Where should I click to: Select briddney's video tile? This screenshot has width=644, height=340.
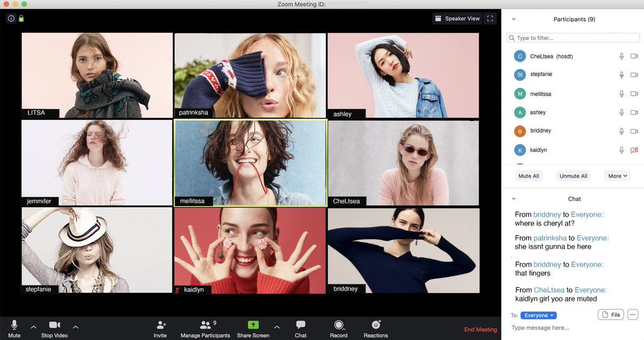click(403, 250)
